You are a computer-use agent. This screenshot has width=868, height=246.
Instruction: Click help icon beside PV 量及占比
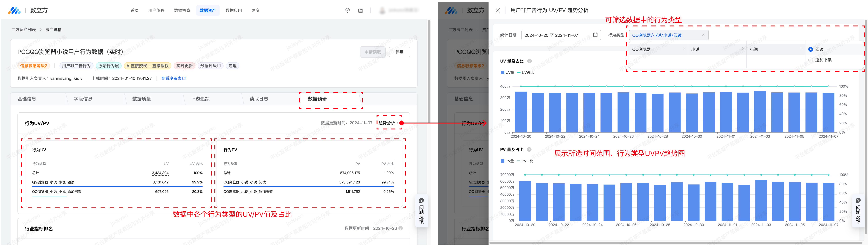529,150
